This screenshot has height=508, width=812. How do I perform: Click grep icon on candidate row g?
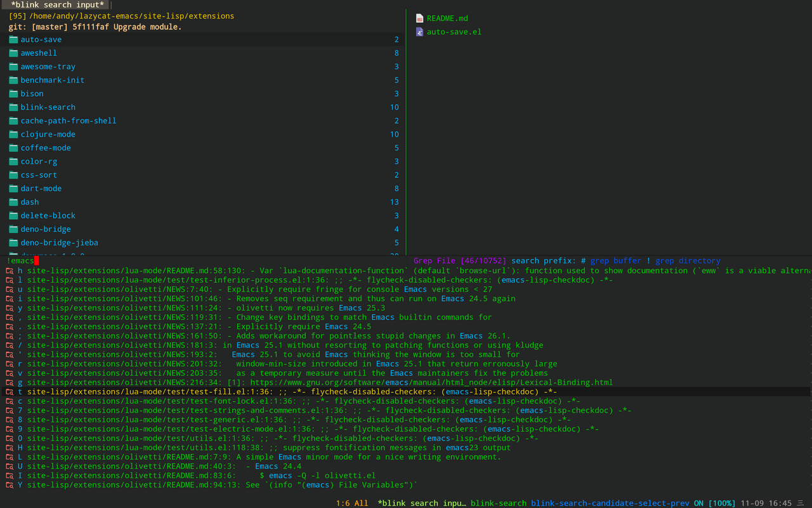pos(10,382)
